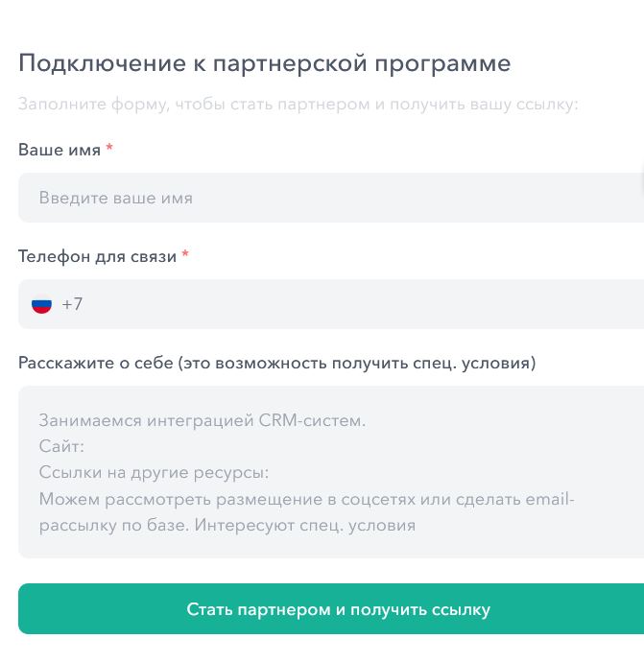Click the Russian flag country selector

pos(41,305)
